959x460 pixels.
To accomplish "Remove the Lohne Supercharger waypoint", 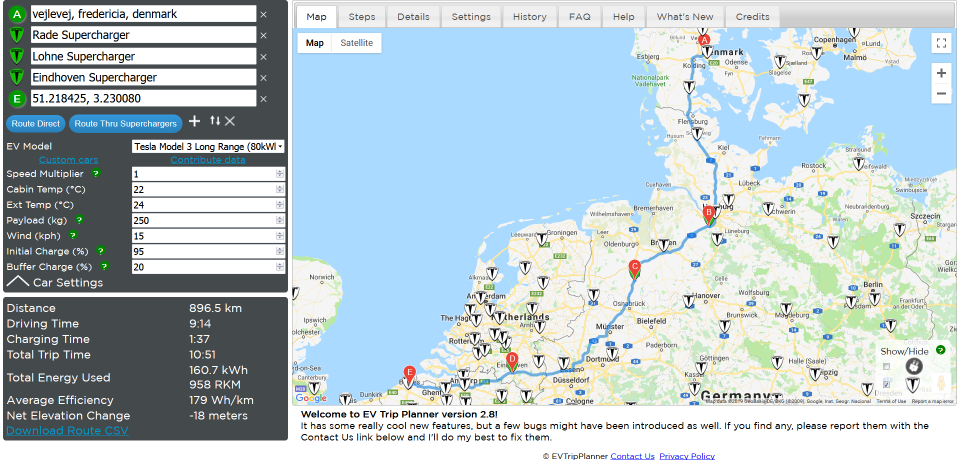I will pos(264,57).
